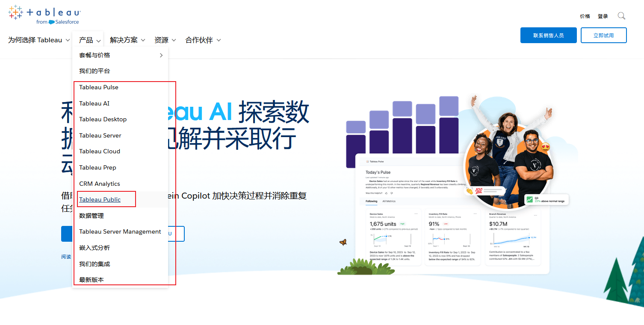Collapse the 产品 dropdown chevron
Viewport: 644px width, 325px height.
[98, 41]
